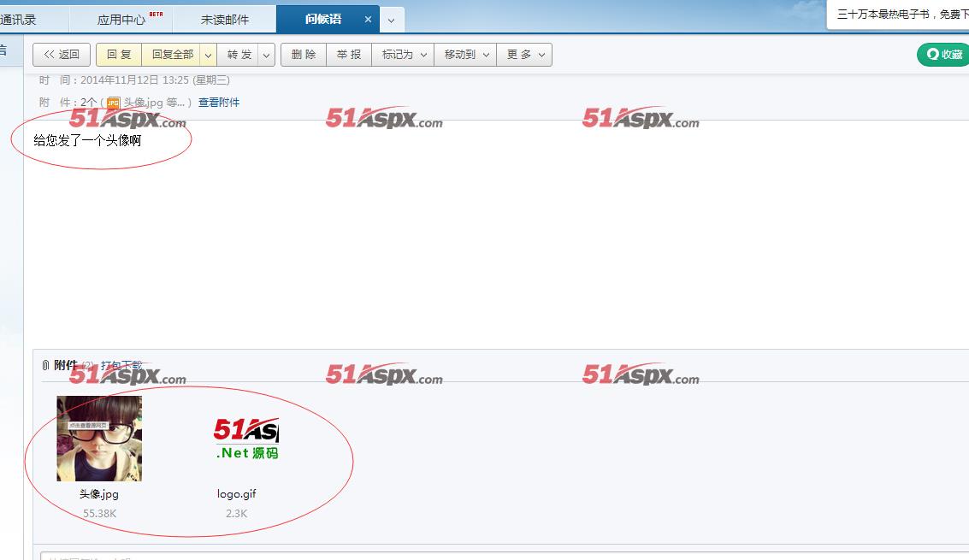Click the green 收藏 button
Image resolution: width=969 pixels, height=560 pixels.
[x=943, y=55]
